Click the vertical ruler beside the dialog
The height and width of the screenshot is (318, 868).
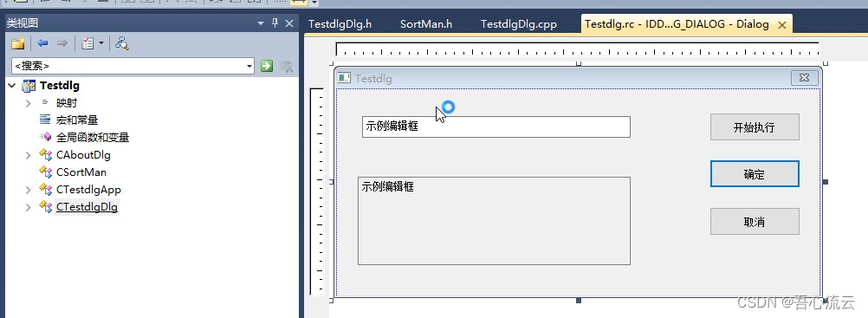click(x=317, y=191)
